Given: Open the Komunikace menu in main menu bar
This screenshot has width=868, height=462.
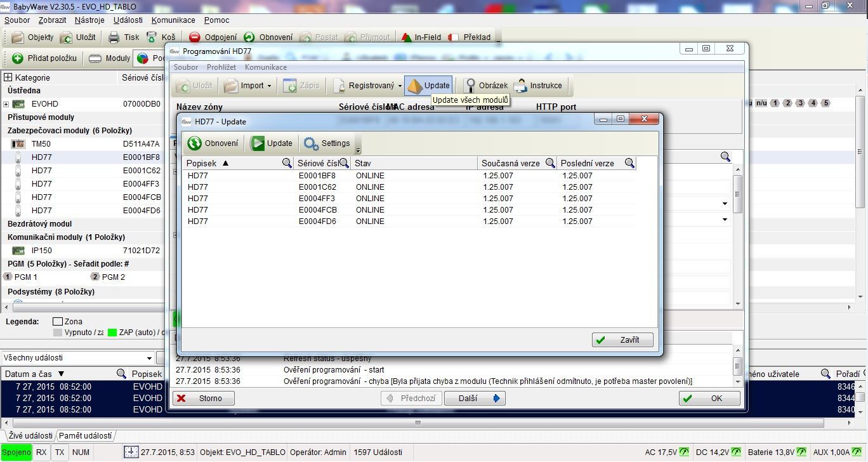Looking at the screenshot, I should pyautogui.click(x=173, y=20).
